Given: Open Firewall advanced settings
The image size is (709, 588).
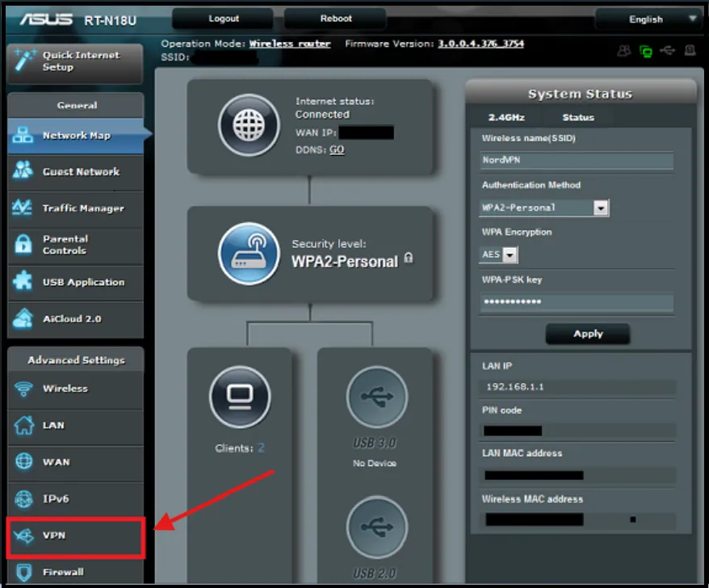Looking at the screenshot, I should click(76, 572).
